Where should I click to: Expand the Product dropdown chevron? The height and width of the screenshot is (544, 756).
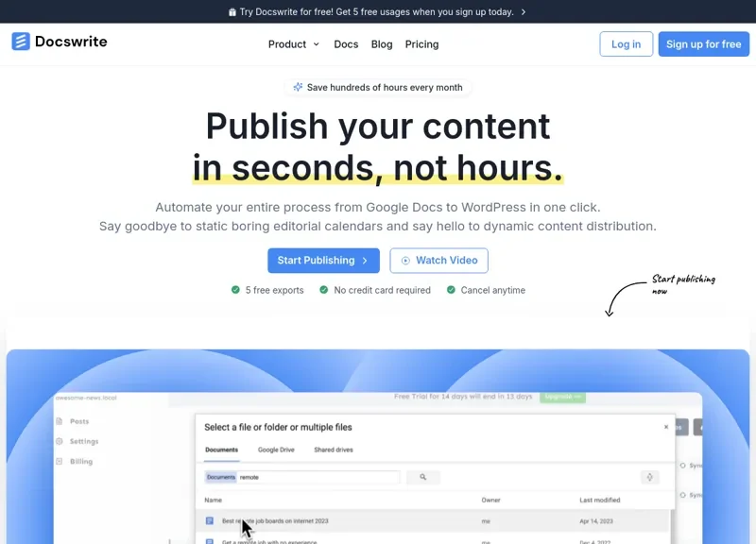pos(317,44)
